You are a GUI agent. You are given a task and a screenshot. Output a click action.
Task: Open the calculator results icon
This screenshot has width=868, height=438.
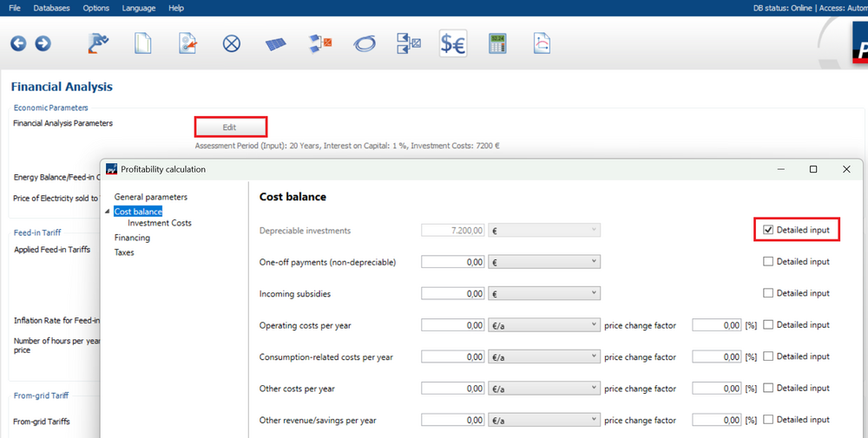(x=497, y=43)
